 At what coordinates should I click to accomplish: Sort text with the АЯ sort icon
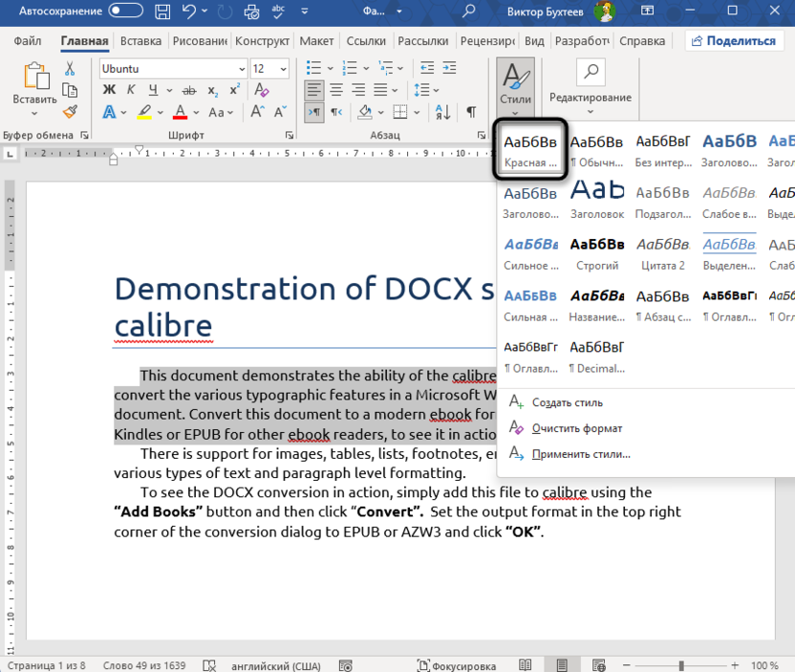[442, 111]
